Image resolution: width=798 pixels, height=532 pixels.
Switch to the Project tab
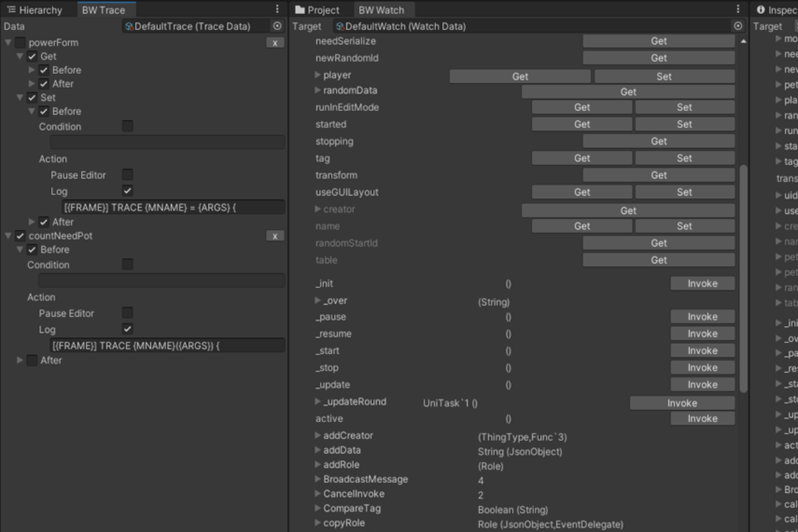[317, 10]
